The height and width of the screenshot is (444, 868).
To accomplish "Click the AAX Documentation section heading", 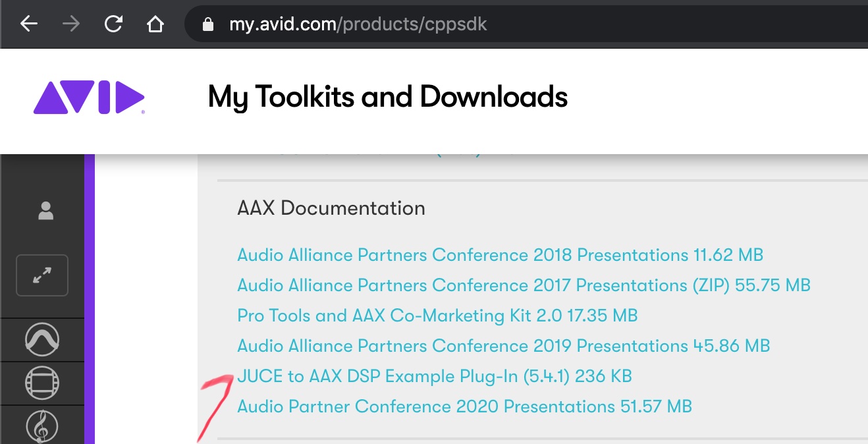I will (x=331, y=209).
